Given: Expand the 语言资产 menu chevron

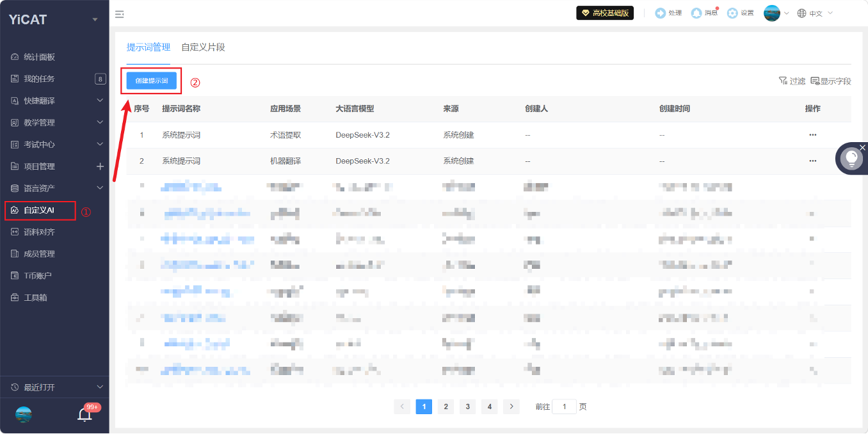Looking at the screenshot, I should (x=100, y=188).
